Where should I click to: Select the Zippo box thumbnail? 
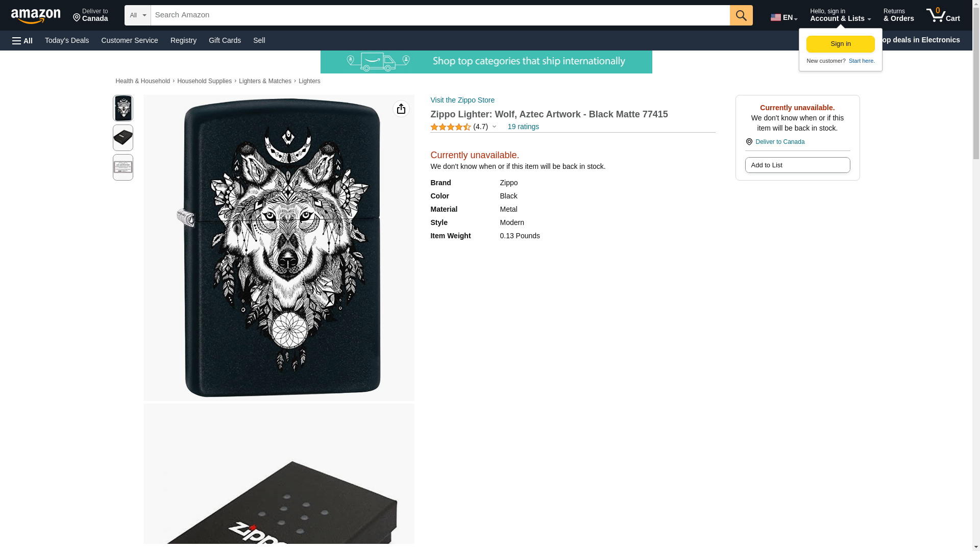(x=123, y=138)
